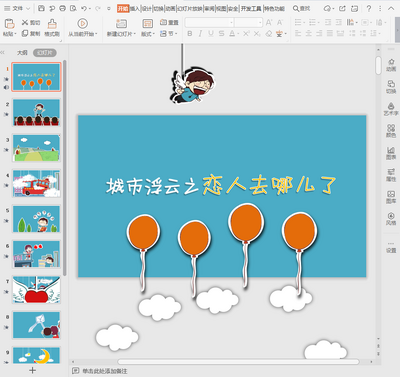This screenshot has height=377, width=400.
Task: Click the Print icon in quick access toolbar
Action: pos(62,8)
